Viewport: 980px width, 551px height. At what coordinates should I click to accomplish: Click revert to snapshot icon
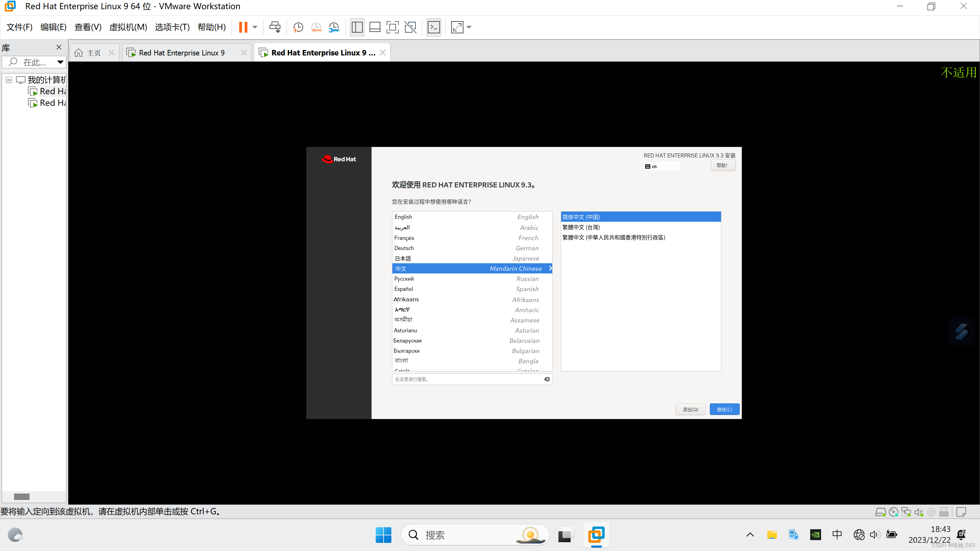coord(316,27)
